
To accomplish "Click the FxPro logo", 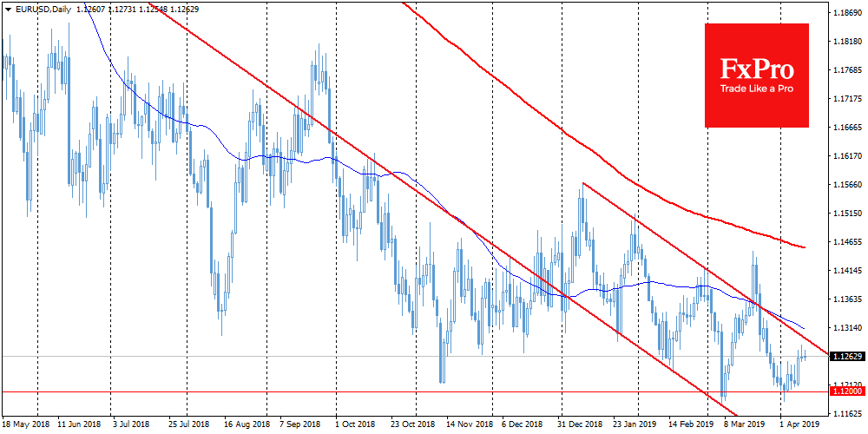I will (757, 68).
